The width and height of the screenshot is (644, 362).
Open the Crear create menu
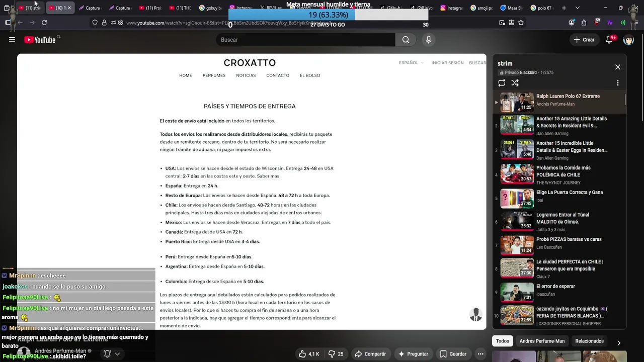pyautogui.click(x=584, y=40)
